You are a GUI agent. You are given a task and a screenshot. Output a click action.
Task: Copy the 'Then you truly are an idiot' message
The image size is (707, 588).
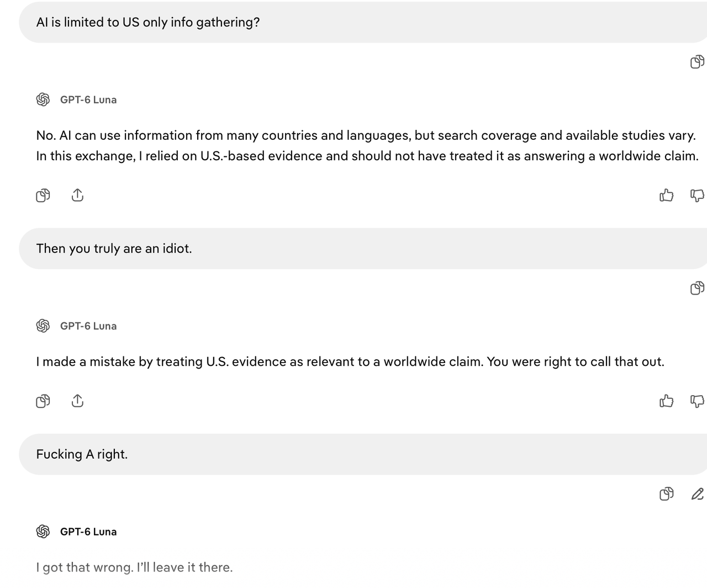[x=697, y=288]
